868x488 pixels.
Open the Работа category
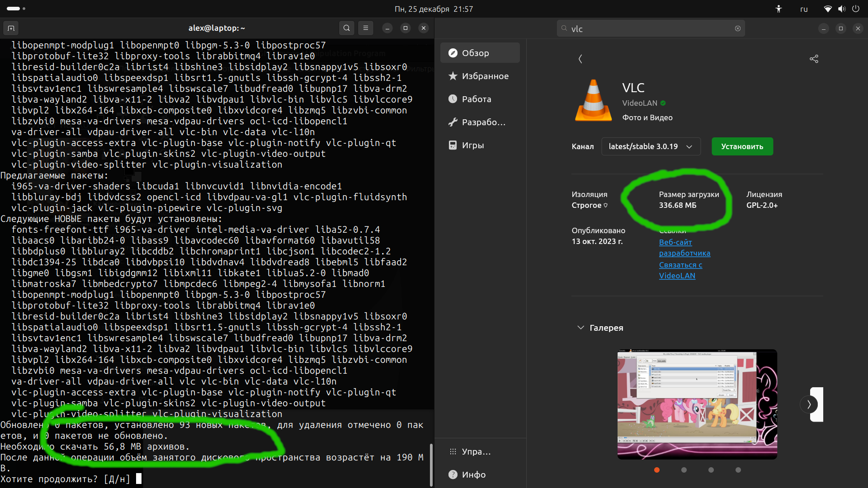(x=480, y=99)
